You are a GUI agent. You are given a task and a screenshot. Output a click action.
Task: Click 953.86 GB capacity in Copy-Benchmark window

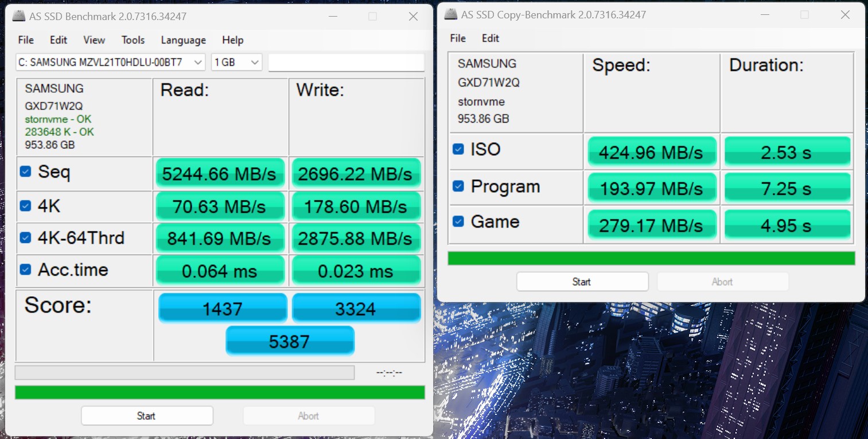point(483,119)
